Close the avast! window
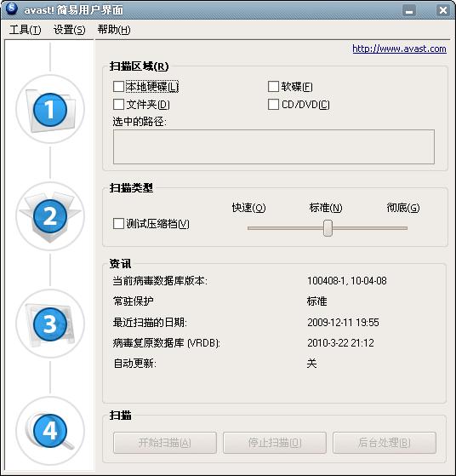 tap(443, 10)
